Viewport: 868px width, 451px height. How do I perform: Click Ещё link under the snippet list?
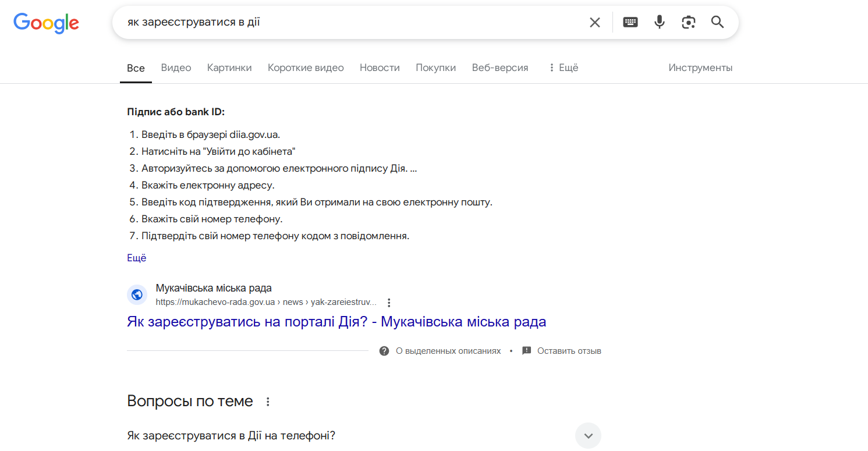point(137,258)
